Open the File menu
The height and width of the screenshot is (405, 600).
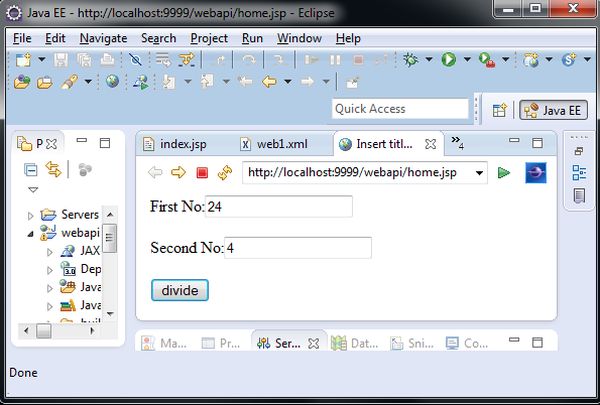(22, 38)
